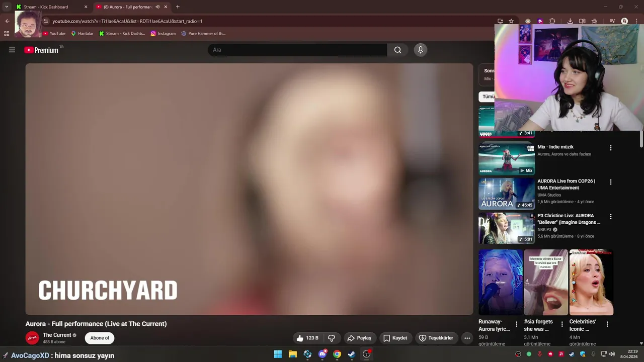Start voice search with the microphone
The image size is (644, 362).
click(x=421, y=50)
